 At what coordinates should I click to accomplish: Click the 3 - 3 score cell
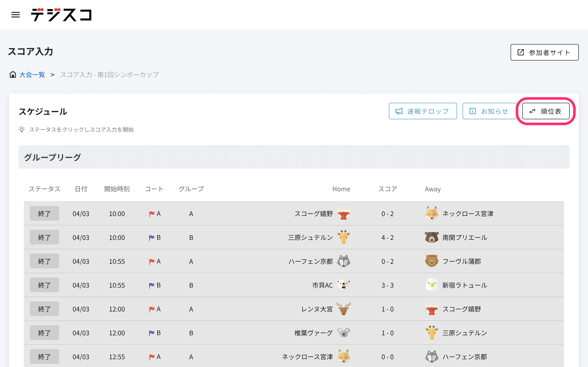tap(387, 285)
